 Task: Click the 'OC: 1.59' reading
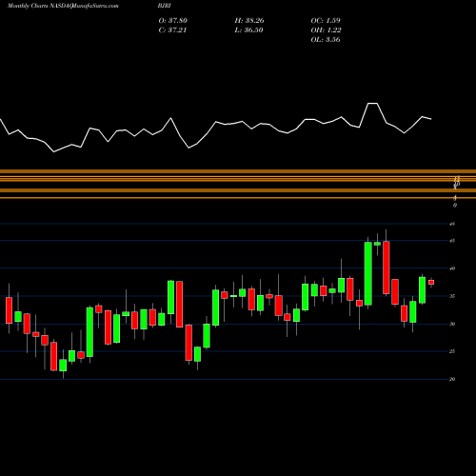(x=326, y=21)
